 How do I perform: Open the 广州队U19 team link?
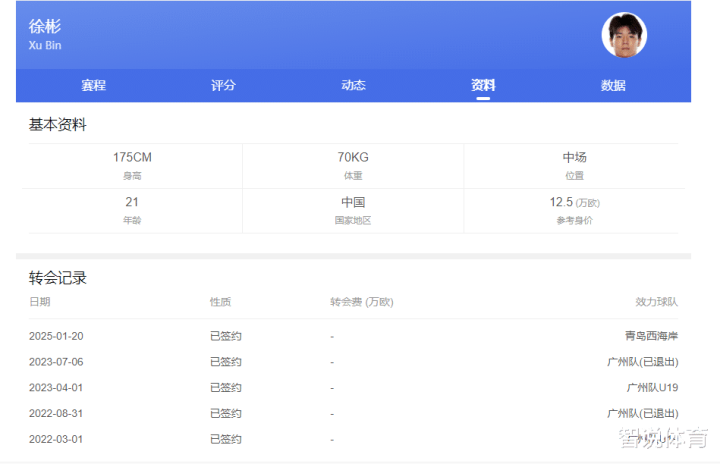[652, 388]
